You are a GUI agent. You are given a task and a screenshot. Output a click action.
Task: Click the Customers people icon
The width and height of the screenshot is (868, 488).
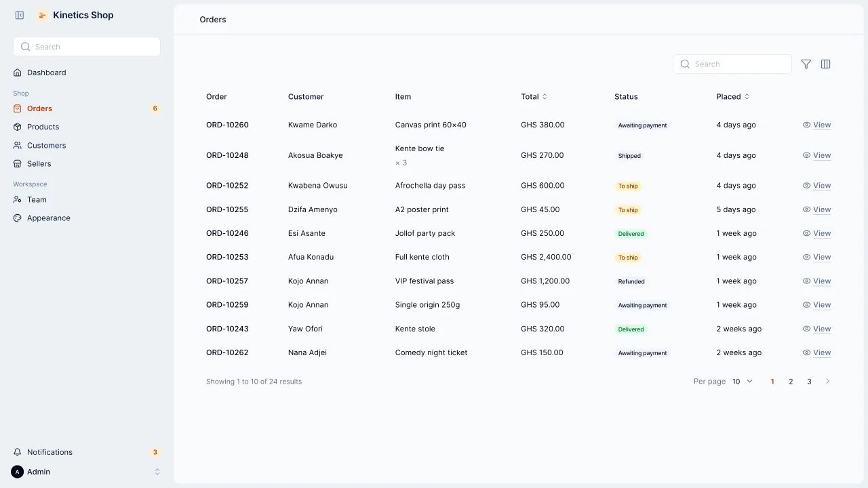tap(18, 145)
